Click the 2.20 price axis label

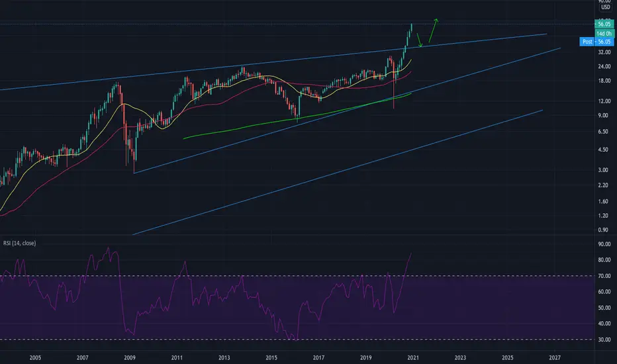(604, 185)
